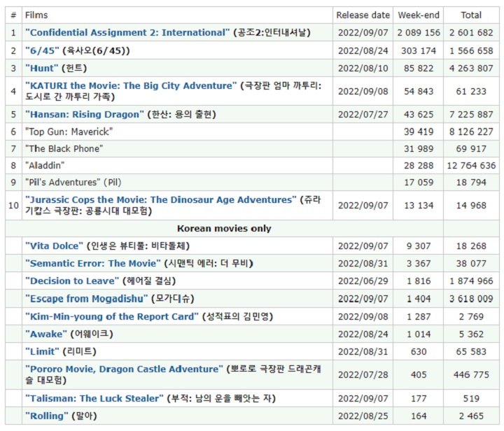Select total value 3 618 009
504x431 pixels.
click(x=471, y=299)
